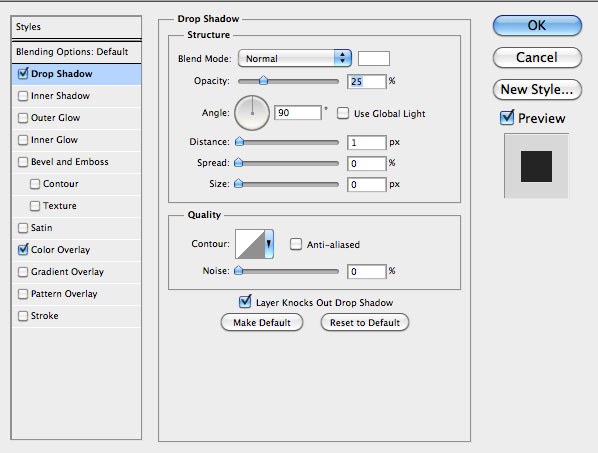Select Blending Options: Default row
Screen dimensions: 598x453
pos(76,52)
